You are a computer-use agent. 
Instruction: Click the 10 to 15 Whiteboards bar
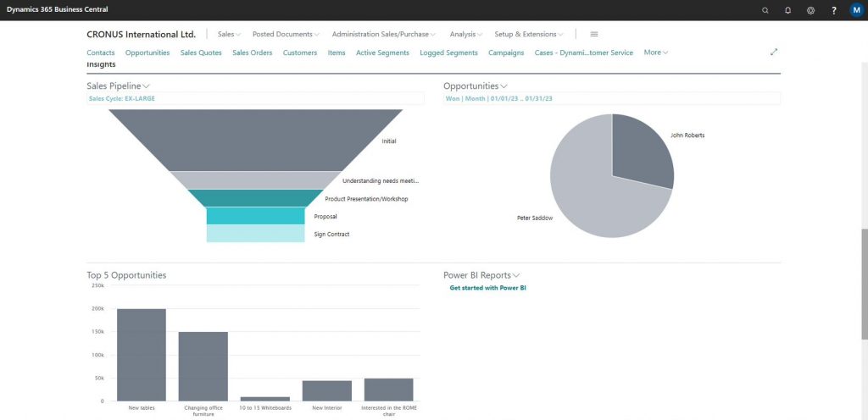pyautogui.click(x=265, y=399)
